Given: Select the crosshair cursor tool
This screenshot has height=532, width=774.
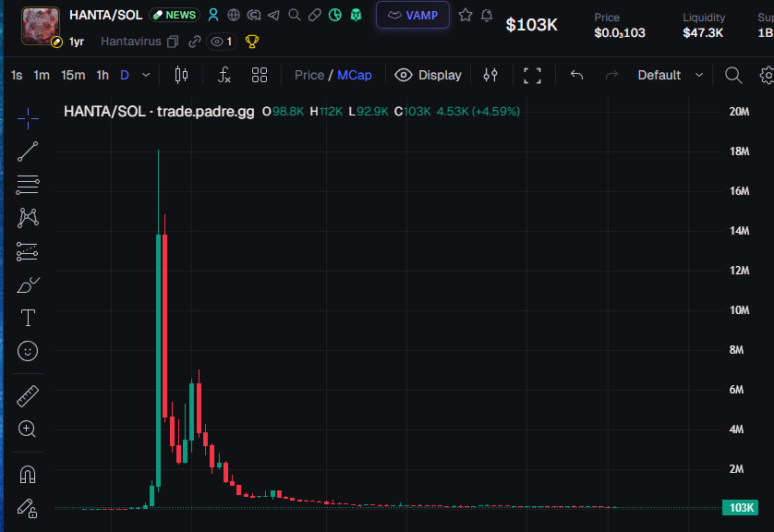Looking at the screenshot, I should point(28,118).
